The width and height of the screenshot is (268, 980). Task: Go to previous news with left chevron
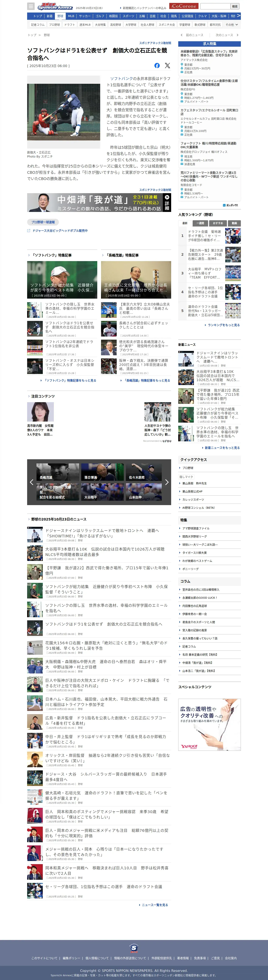point(181,35)
